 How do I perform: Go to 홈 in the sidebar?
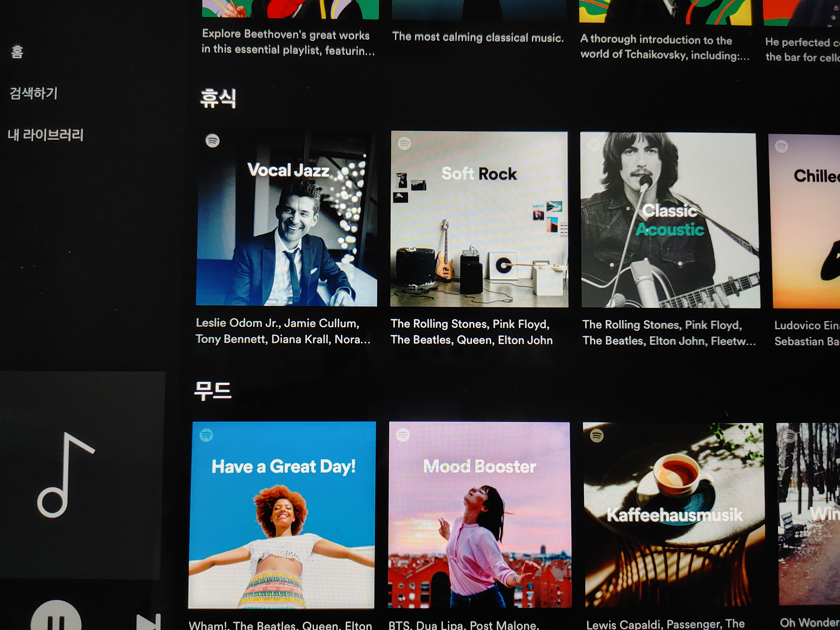pyautogui.click(x=17, y=52)
